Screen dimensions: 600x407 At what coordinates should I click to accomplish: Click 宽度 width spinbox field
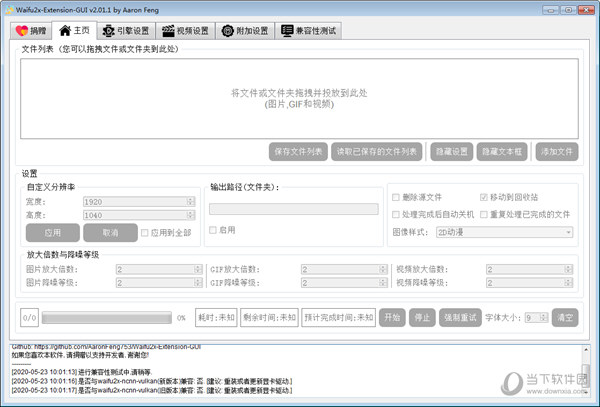coord(139,202)
